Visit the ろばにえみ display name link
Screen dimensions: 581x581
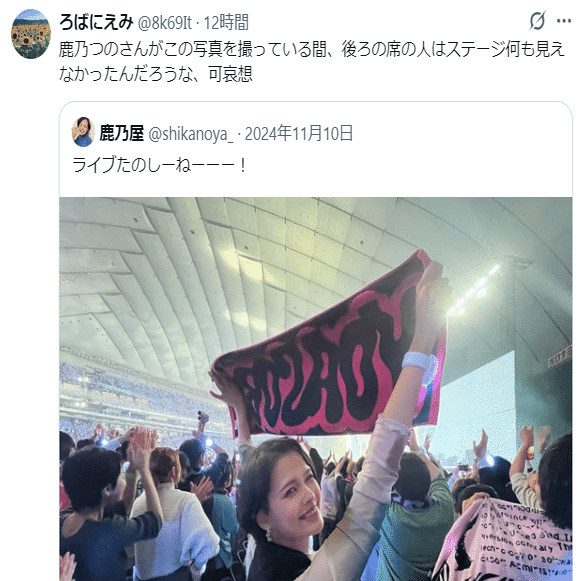pos(96,22)
